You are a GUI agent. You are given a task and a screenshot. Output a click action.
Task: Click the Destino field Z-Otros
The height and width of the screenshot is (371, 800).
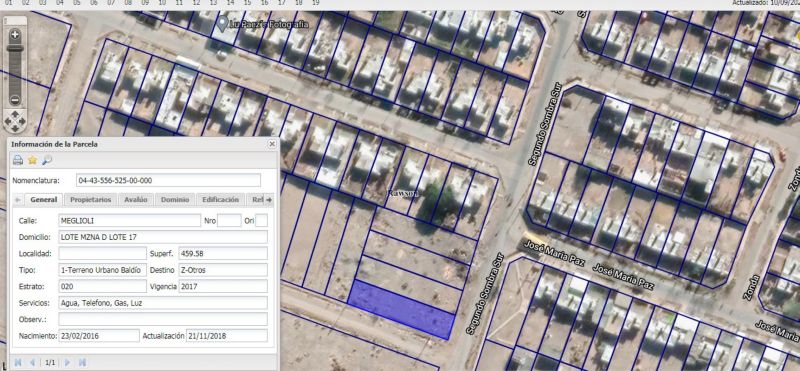pyautogui.click(x=223, y=270)
